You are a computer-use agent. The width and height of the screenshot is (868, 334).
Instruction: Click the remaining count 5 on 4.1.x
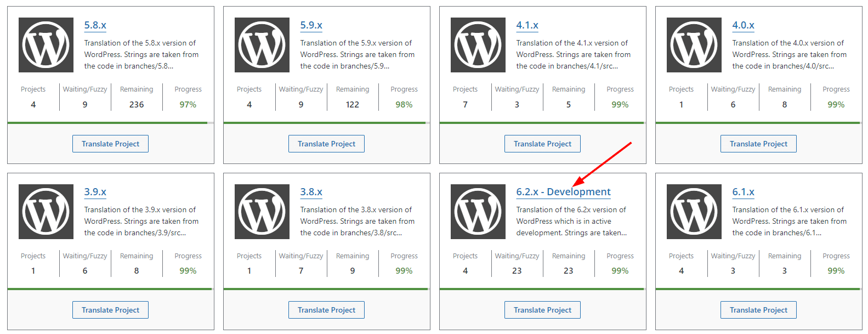click(569, 104)
